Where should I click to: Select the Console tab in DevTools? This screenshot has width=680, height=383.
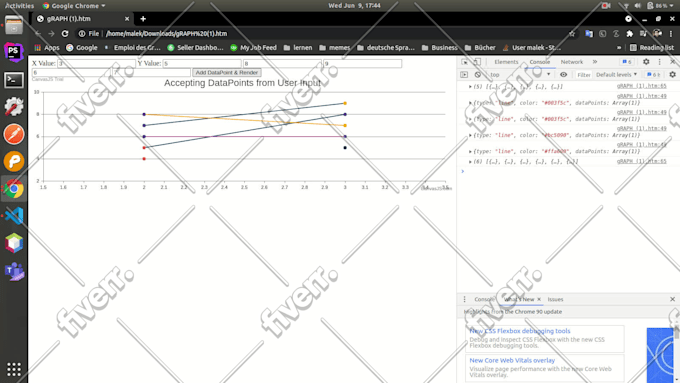pos(539,62)
